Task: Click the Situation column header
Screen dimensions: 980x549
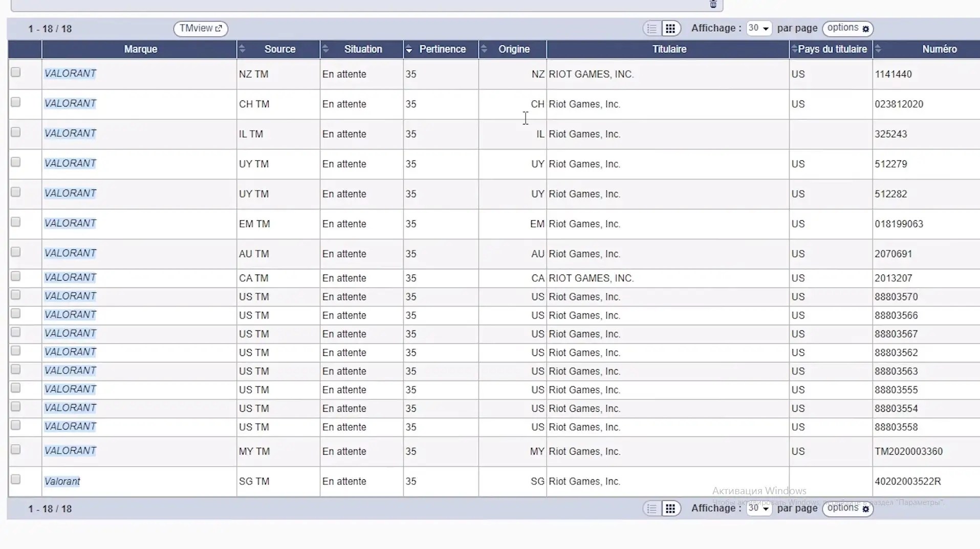Action: 363,49
